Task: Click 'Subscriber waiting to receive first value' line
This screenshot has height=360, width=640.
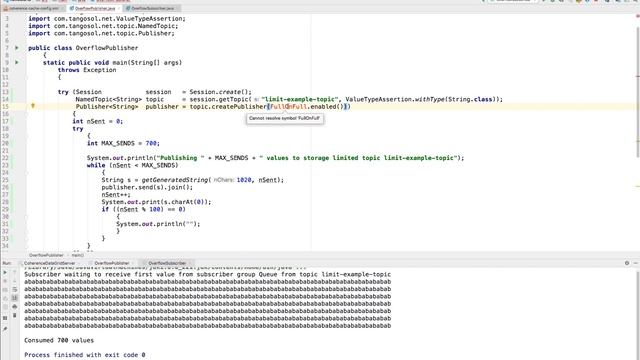Action: (x=207, y=274)
